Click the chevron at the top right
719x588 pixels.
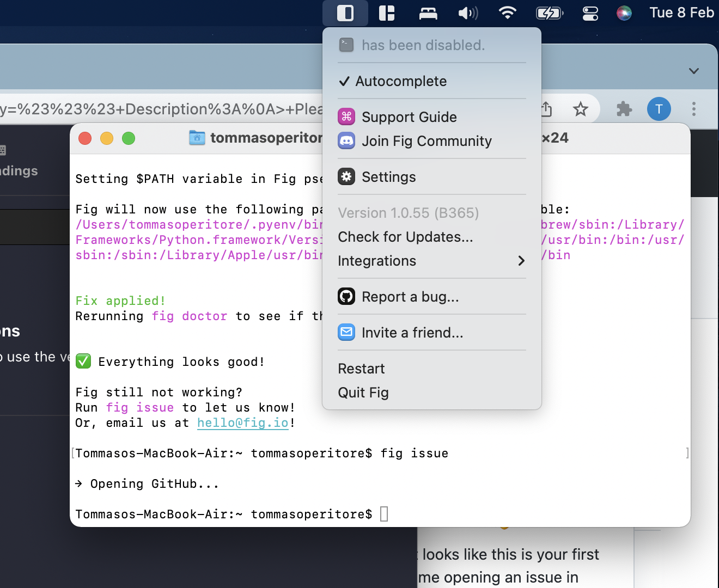pos(693,71)
